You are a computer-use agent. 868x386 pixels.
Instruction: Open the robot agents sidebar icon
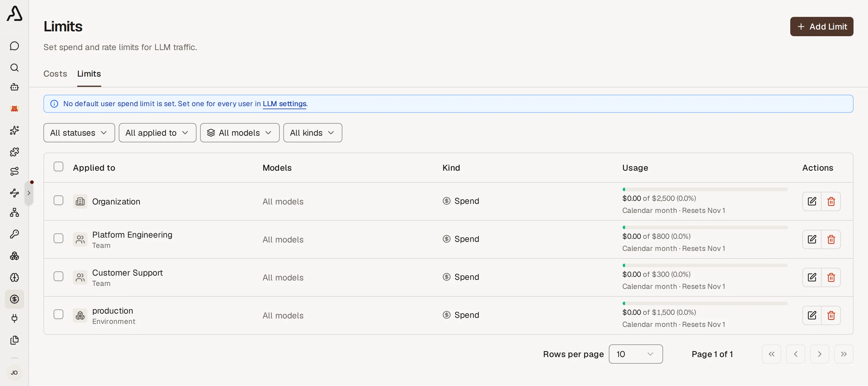pos(14,87)
